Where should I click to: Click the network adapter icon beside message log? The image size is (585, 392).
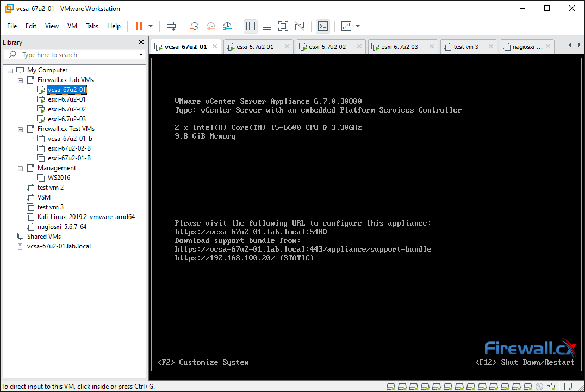coord(551,387)
